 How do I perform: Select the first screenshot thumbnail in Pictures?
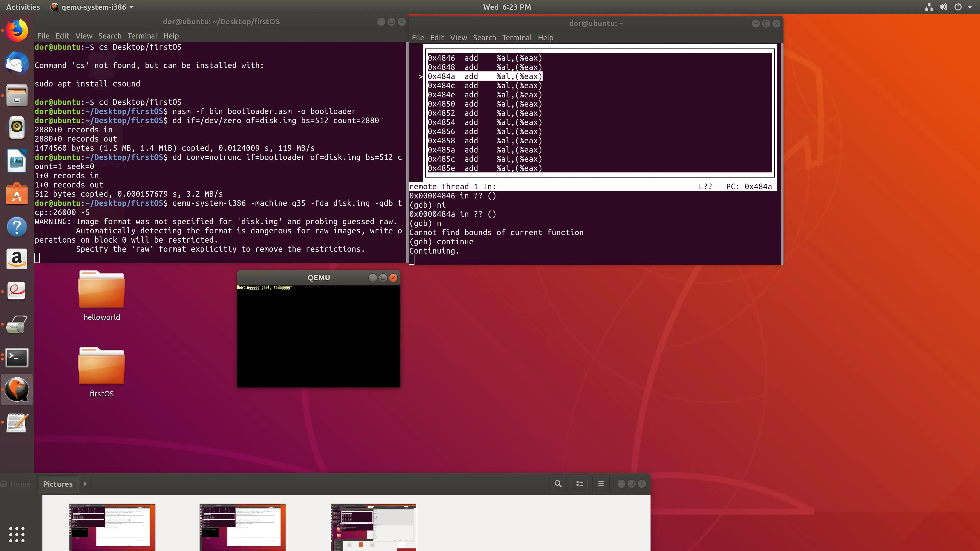[x=112, y=528]
